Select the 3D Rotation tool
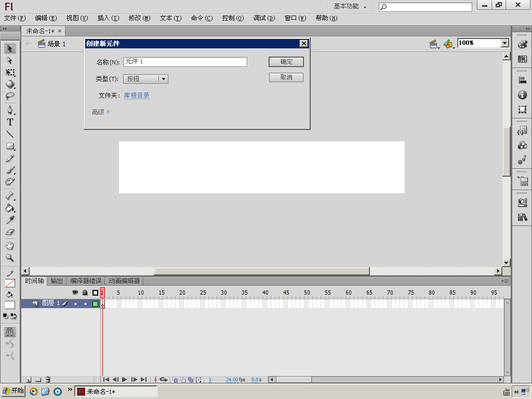532x399 pixels. (x=10, y=84)
